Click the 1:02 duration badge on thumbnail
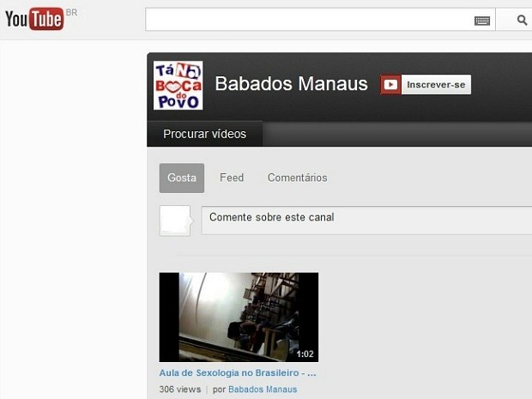 pyautogui.click(x=305, y=354)
